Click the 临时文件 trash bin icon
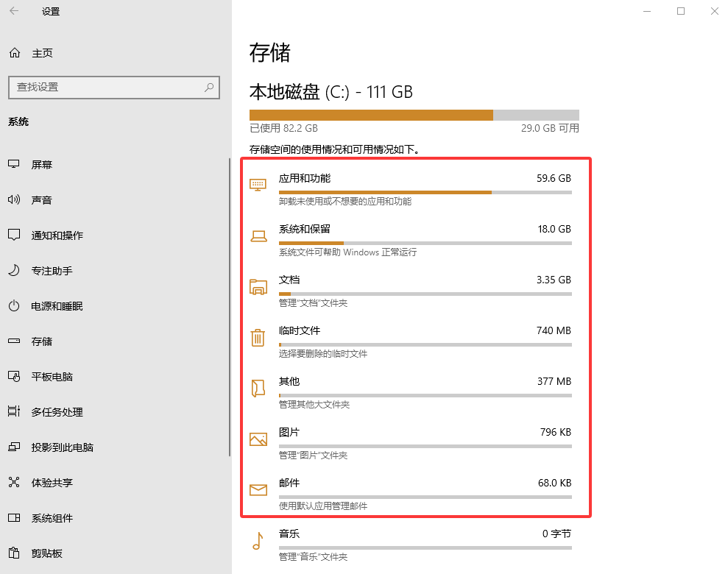 pos(258,337)
